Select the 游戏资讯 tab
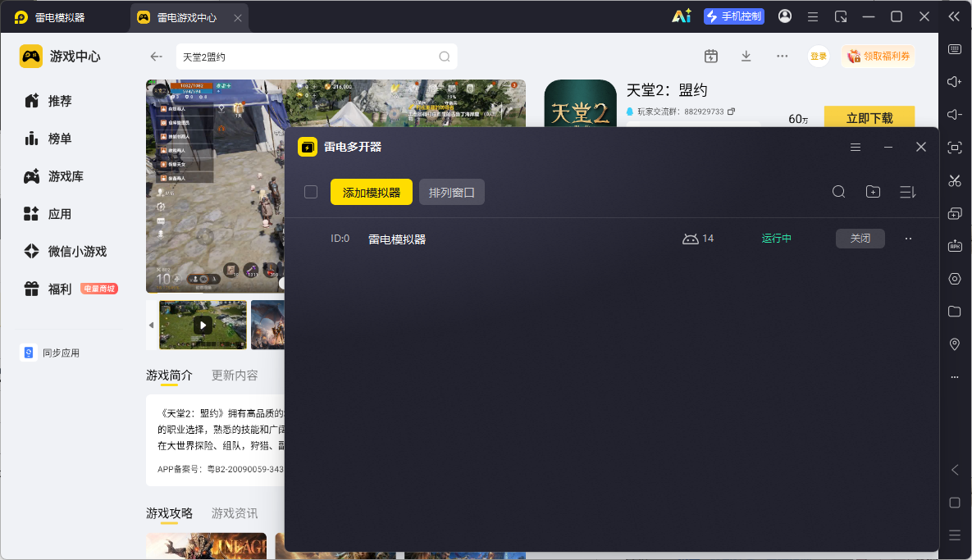The height and width of the screenshot is (560, 972). tap(235, 513)
